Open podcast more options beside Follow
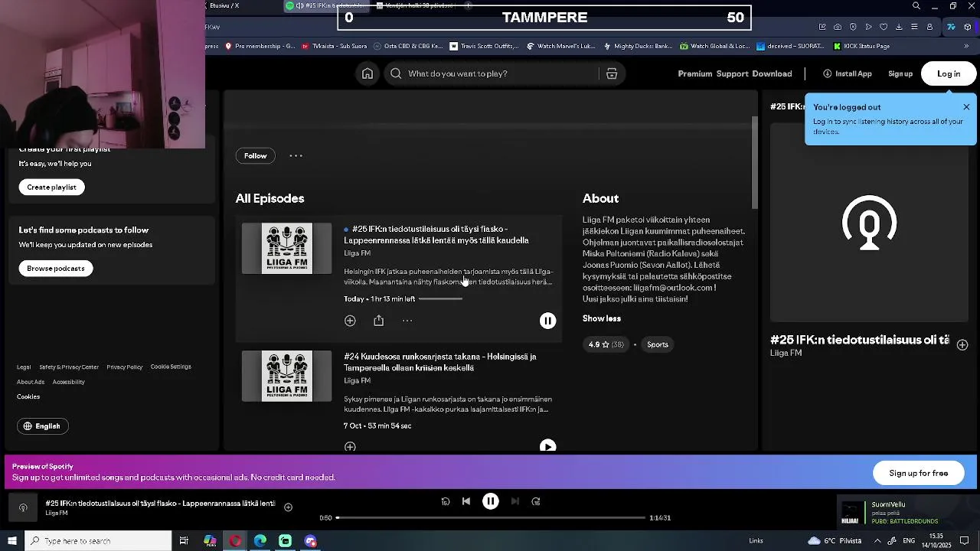This screenshot has width=980, height=551. [296, 155]
